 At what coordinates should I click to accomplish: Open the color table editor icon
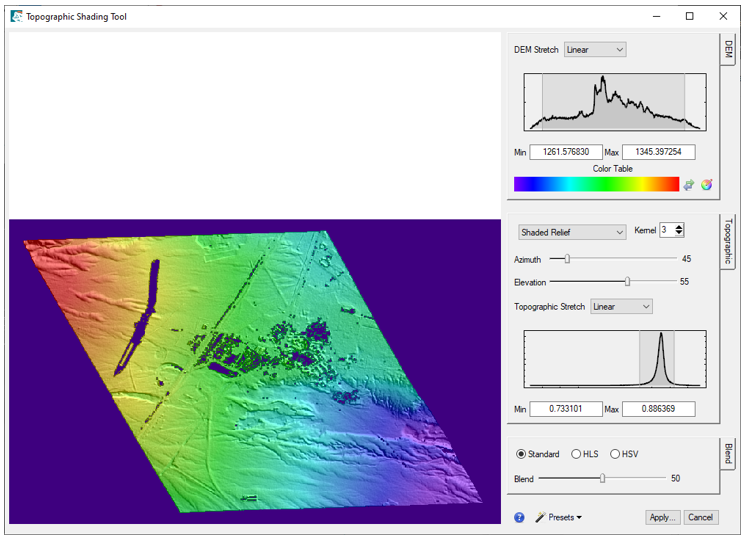pyautogui.click(x=706, y=184)
